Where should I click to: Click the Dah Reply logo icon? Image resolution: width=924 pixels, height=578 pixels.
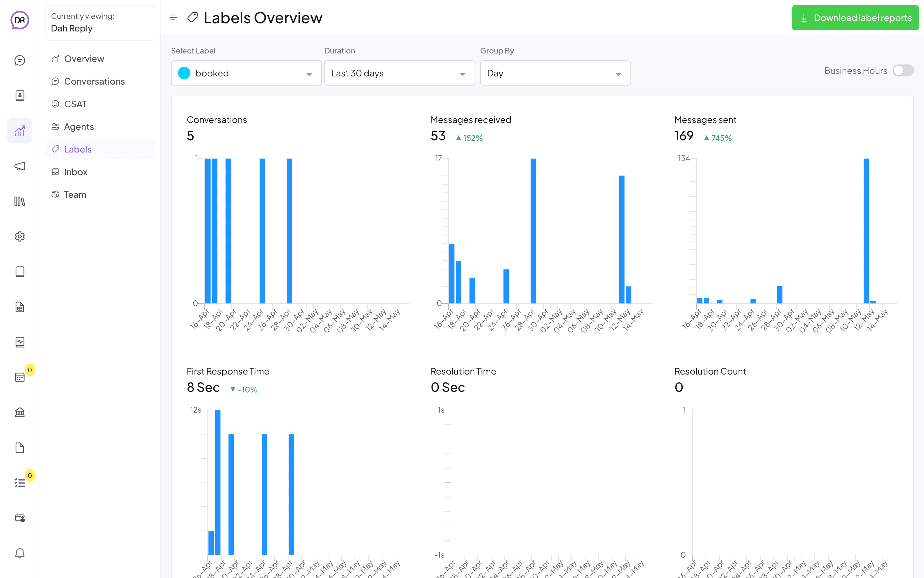click(x=20, y=20)
